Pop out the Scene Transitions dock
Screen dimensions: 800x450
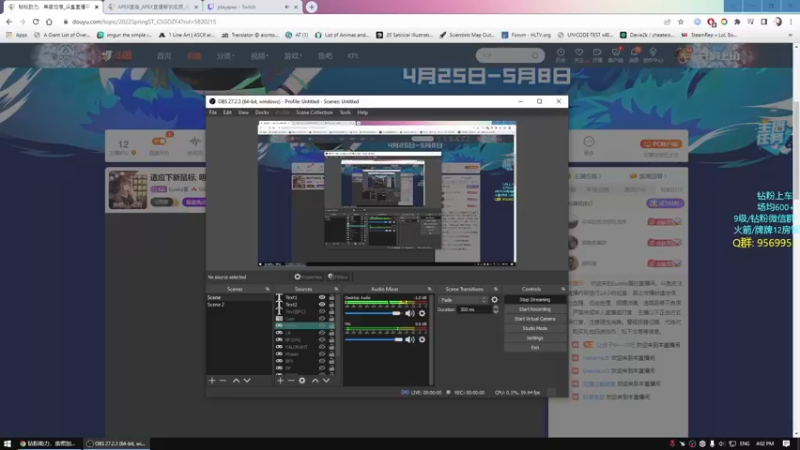click(x=495, y=289)
